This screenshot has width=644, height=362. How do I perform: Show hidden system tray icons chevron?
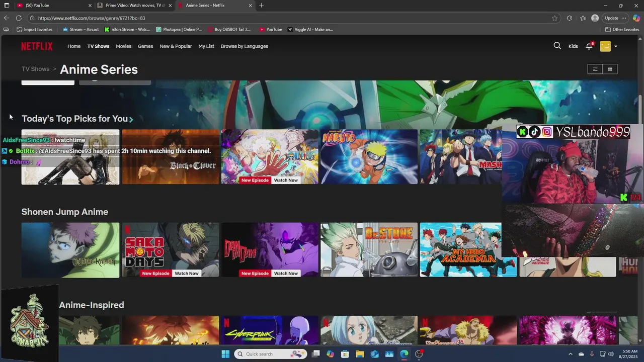click(x=571, y=354)
